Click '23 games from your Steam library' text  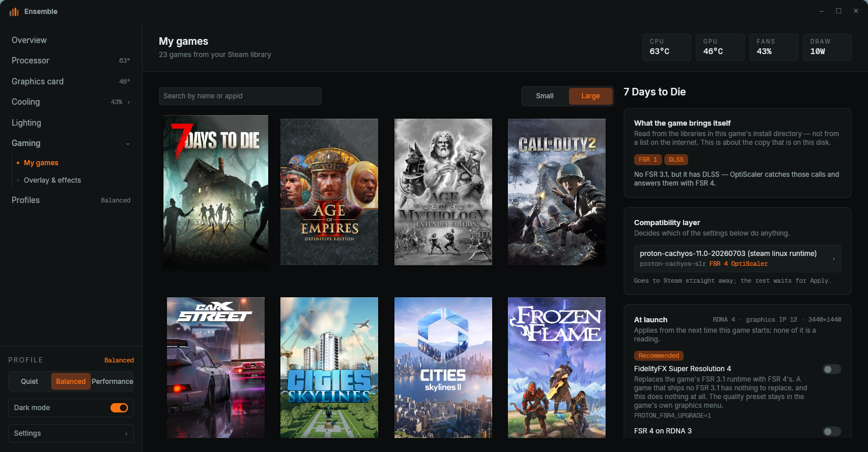click(x=215, y=55)
